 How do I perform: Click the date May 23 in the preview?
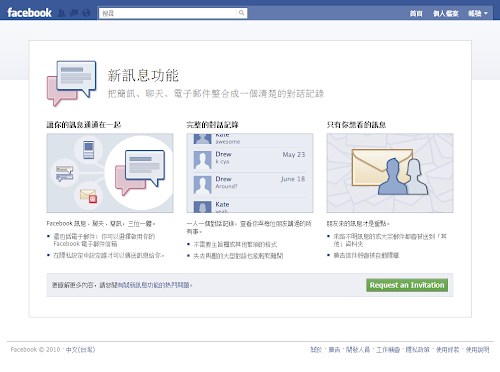[294, 155]
